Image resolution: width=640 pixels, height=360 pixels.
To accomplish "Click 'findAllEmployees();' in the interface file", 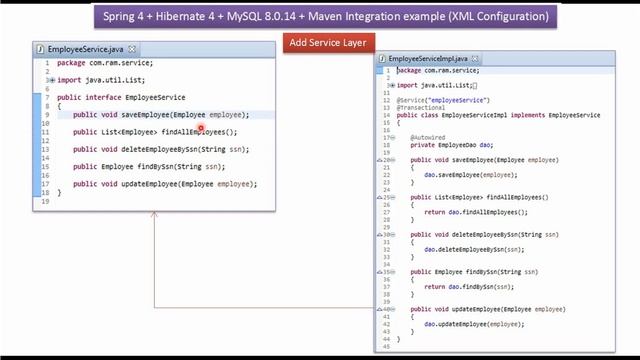I will 199,132.
